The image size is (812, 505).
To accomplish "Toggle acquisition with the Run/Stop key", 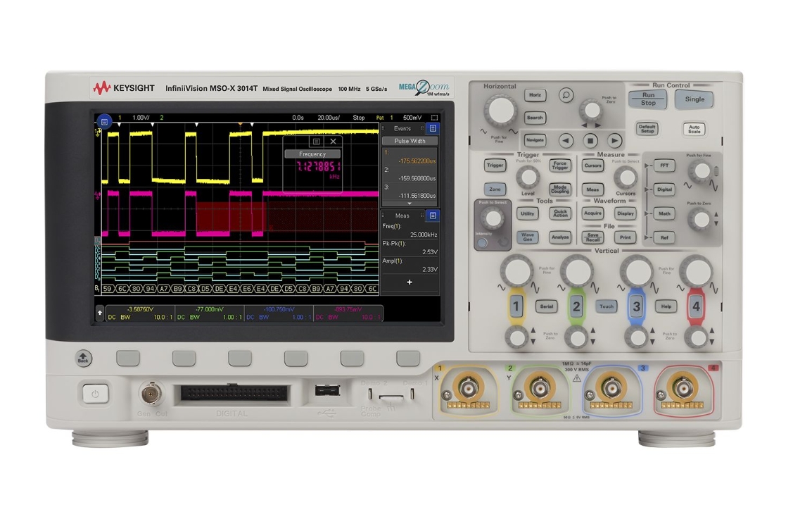I will pos(647,100).
